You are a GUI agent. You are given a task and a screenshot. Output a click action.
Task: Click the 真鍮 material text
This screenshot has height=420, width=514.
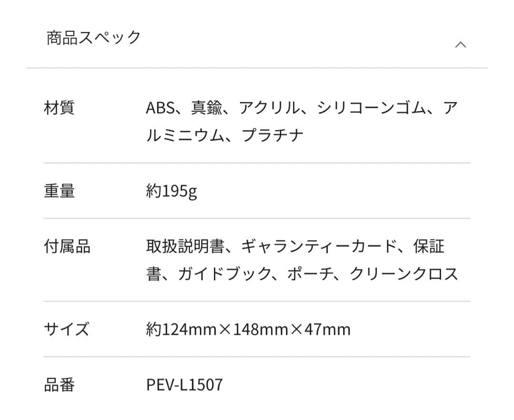pos(207,108)
